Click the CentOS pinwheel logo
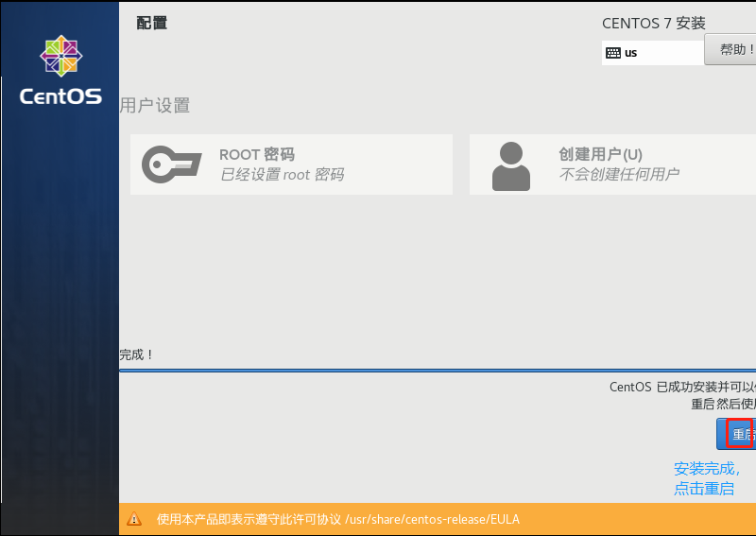Image resolution: width=756 pixels, height=536 pixels. 60,57
